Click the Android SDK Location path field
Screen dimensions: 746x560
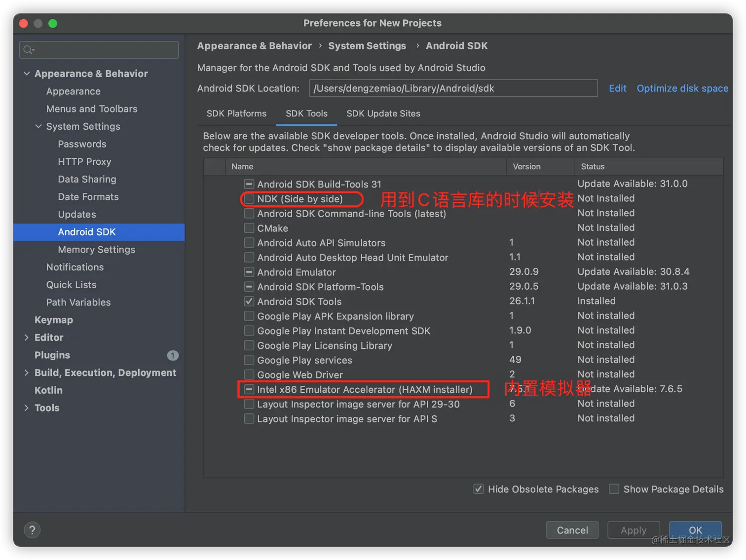pyautogui.click(x=453, y=88)
